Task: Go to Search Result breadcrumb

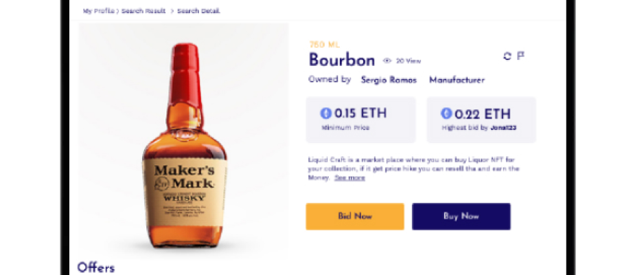Action: [143, 11]
